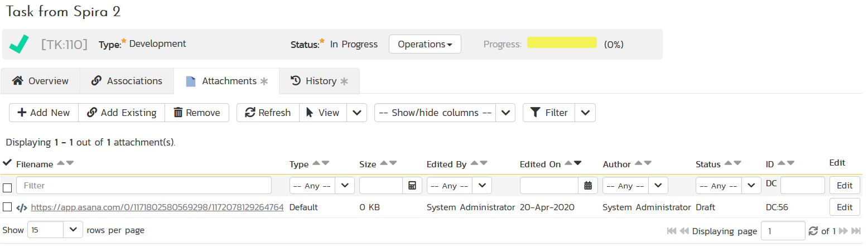The image size is (868, 247).
Task: Click the refresh icon beside page number
Action: [813, 231]
